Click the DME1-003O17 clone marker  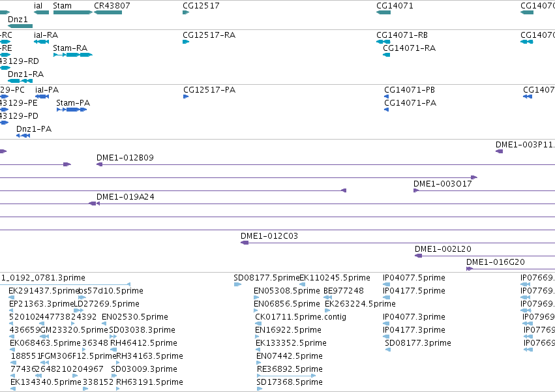coord(416,190)
